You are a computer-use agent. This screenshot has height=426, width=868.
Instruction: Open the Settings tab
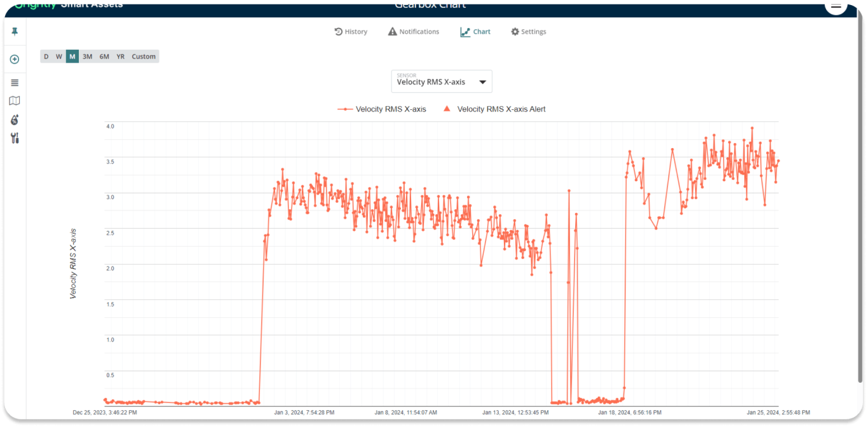[529, 32]
